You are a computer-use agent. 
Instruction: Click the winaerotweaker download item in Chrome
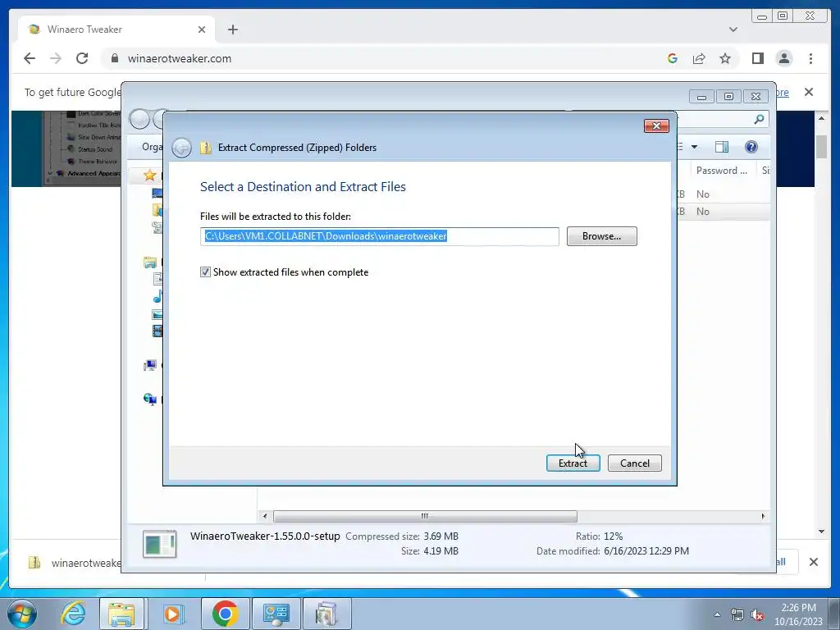[x=75, y=563]
